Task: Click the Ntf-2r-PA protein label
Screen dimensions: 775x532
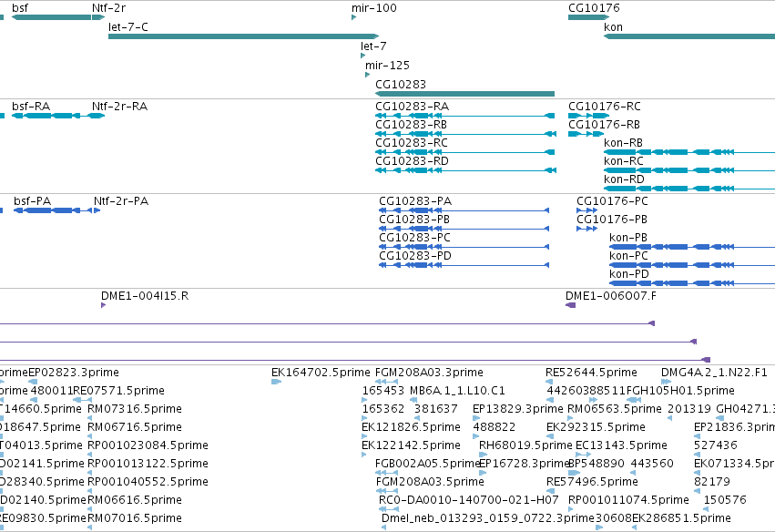Action: coord(121,201)
